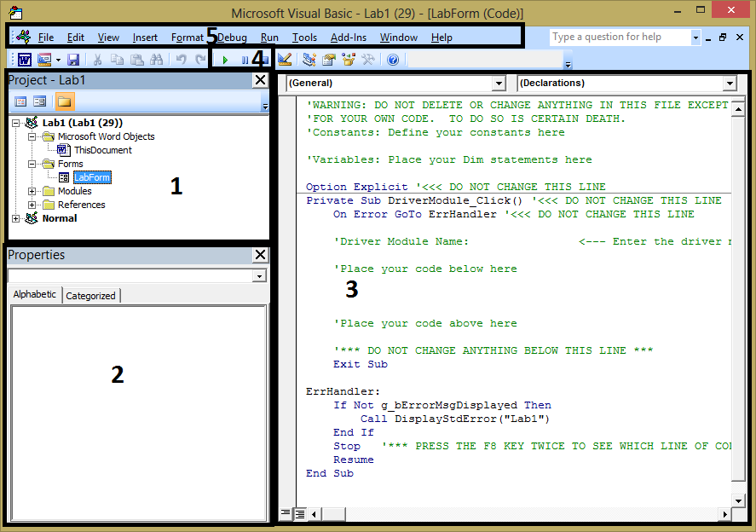Viewport: 756px width, 532px height.
Task: Open the Edit menu
Action: (x=76, y=38)
